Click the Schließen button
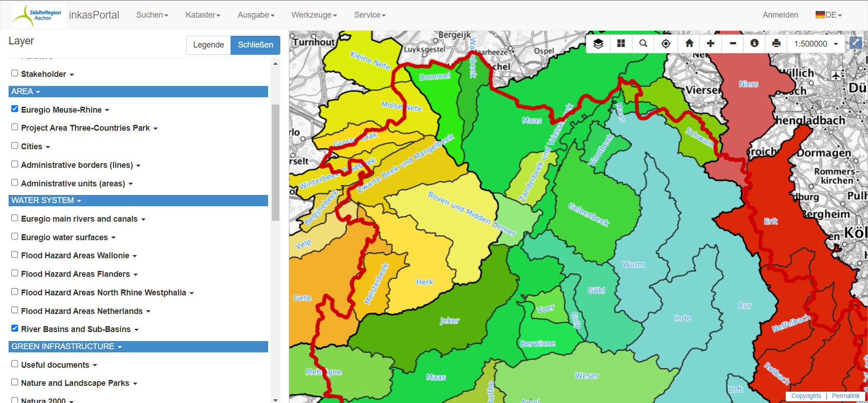This screenshot has width=868, height=403. [255, 45]
